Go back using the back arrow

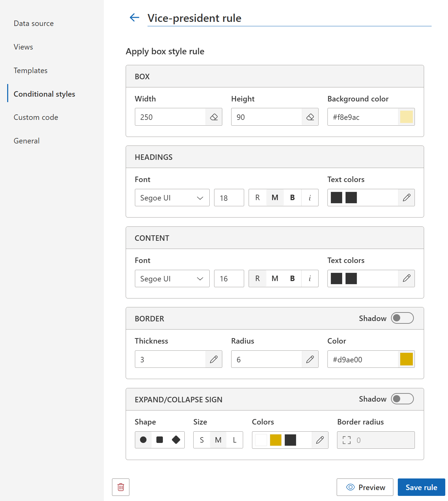tap(134, 17)
